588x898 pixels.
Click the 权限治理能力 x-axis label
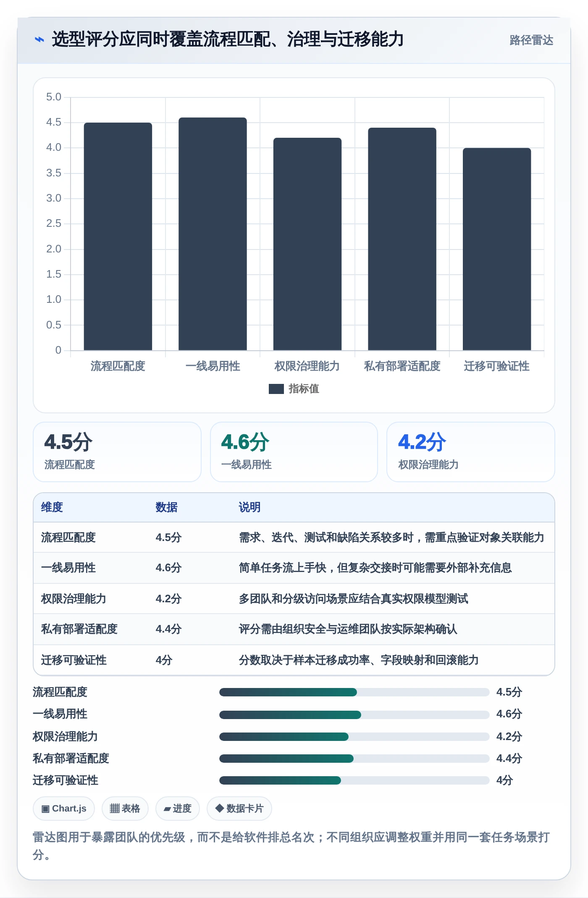307,366
